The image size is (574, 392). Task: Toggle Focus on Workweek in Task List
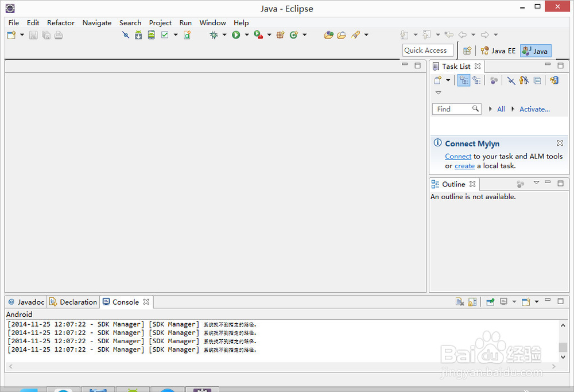point(494,80)
